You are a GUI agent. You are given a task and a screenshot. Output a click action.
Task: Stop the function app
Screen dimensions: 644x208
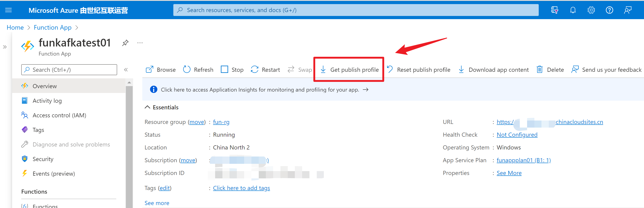(x=232, y=69)
